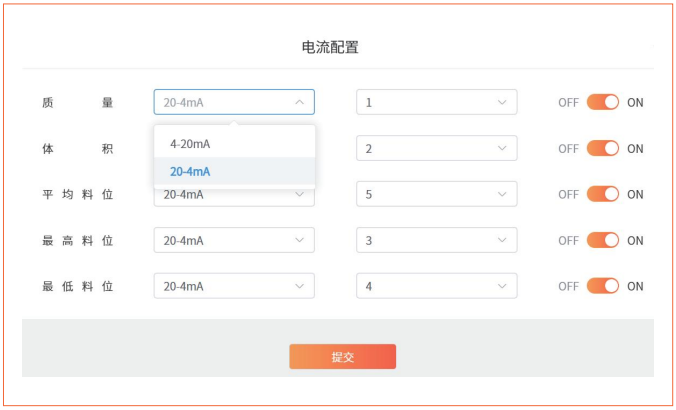This screenshot has width=676, height=410.
Task: Toggle the 平均料位 switch
Action: tap(603, 194)
